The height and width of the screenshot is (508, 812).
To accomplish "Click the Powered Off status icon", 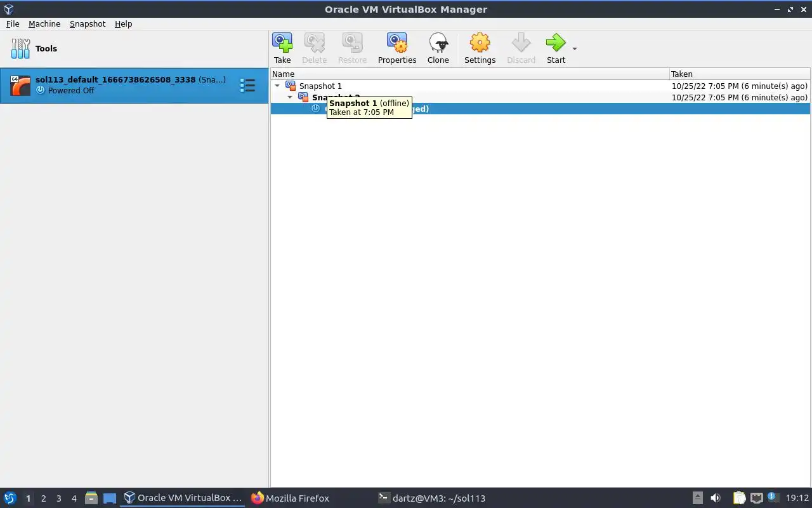I will click(x=41, y=90).
